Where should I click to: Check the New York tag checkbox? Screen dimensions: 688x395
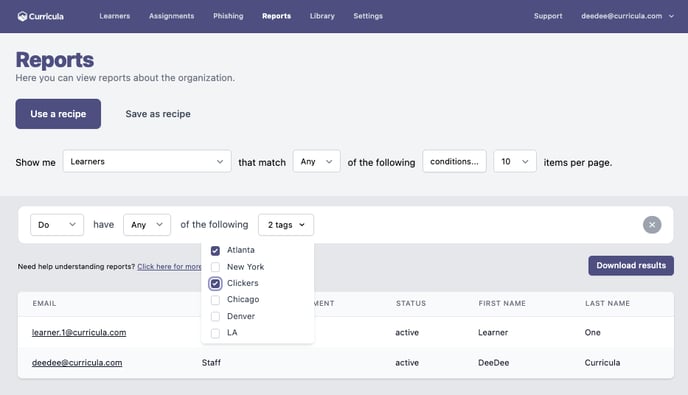point(215,267)
